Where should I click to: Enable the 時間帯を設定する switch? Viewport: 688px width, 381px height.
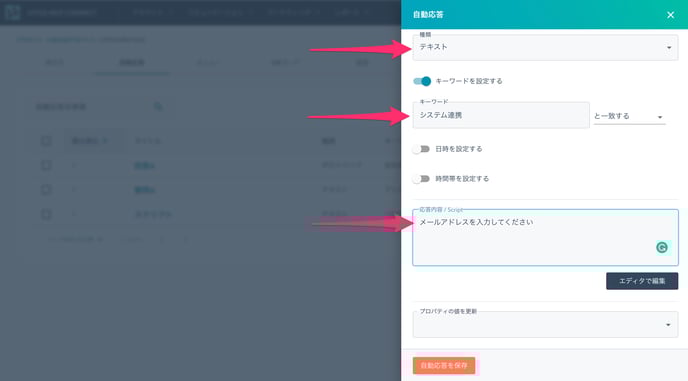pos(421,179)
